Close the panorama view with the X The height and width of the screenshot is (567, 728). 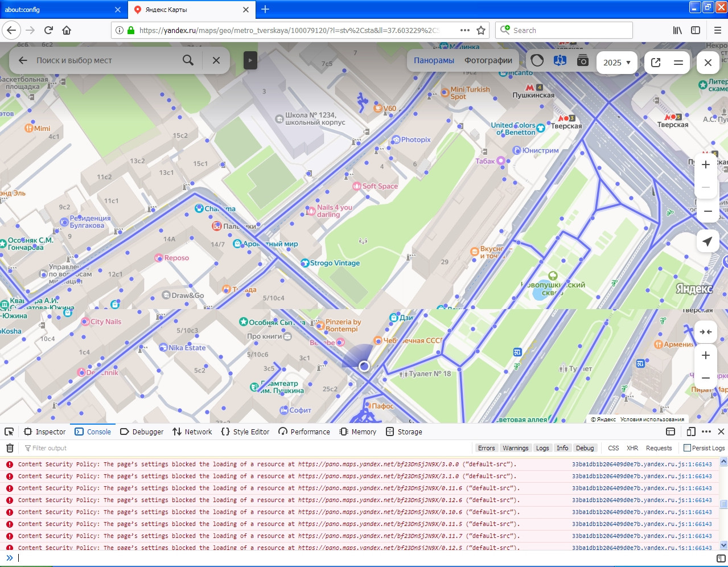click(708, 63)
